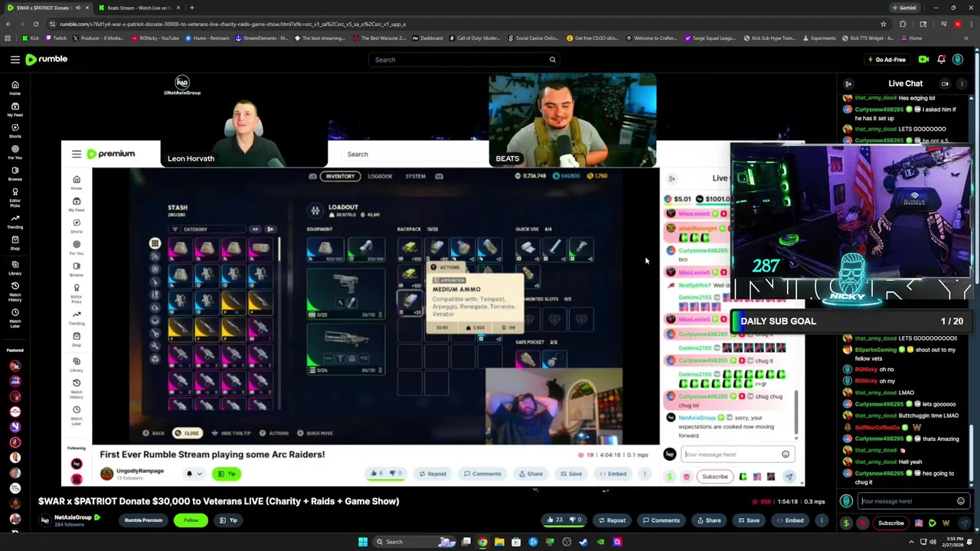
Task: Open the Tip button beside Follow
Action: [228, 520]
